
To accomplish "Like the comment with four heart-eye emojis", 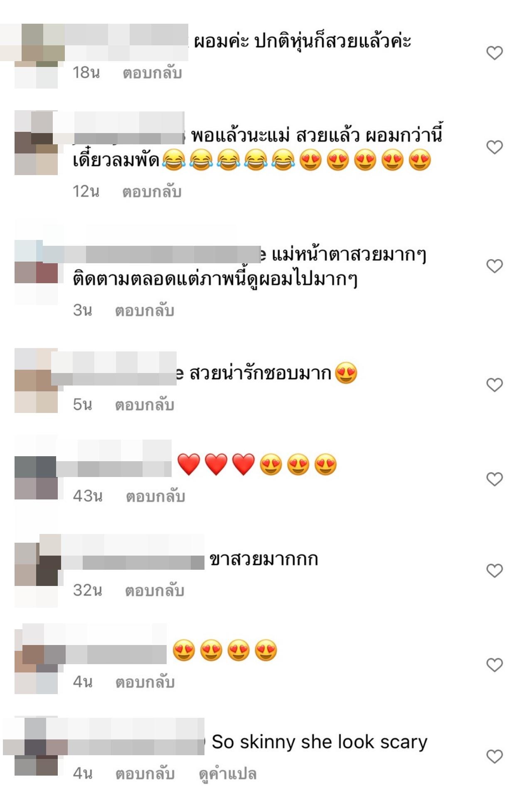I will pos(495,665).
